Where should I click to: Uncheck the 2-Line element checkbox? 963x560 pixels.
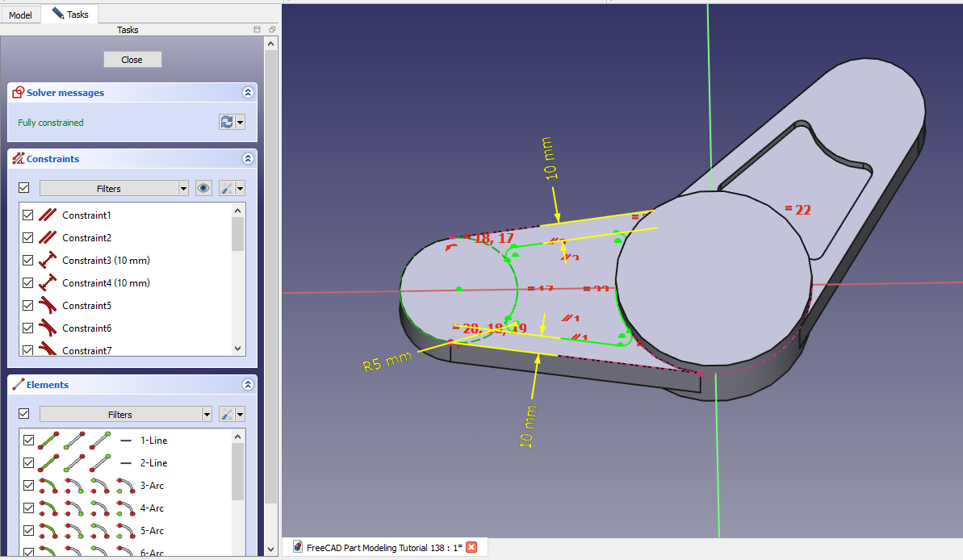pos(28,463)
